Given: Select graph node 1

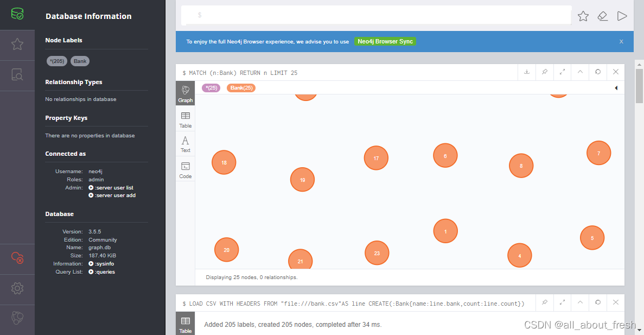Looking at the screenshot, I should coord(445,231).
